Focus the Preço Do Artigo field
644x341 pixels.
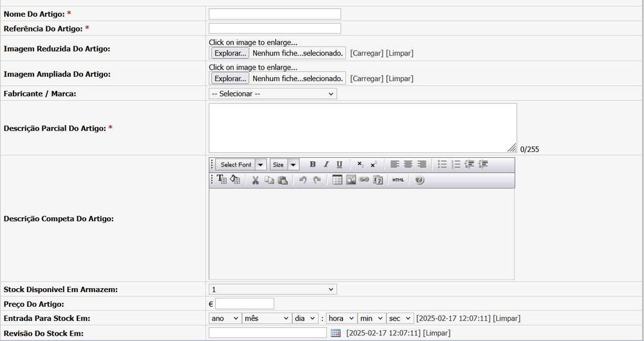pos(245,304)
